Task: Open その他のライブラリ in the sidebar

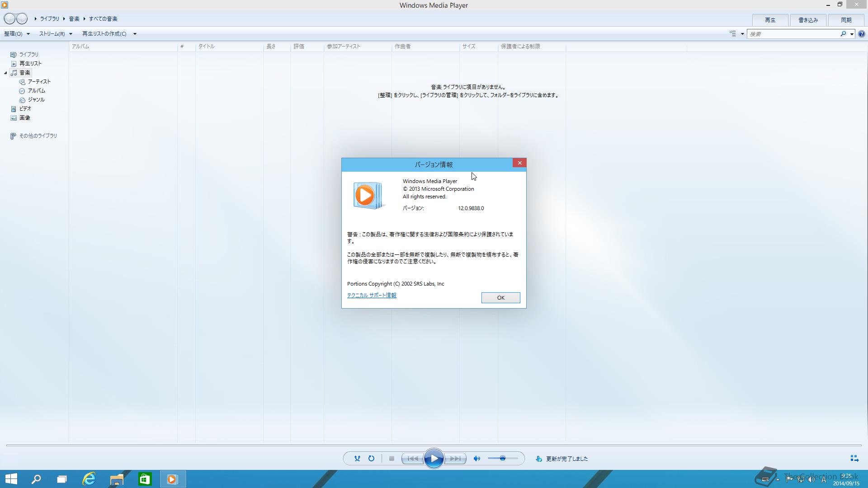Action: pyautogui.click(x=38, y=136)
